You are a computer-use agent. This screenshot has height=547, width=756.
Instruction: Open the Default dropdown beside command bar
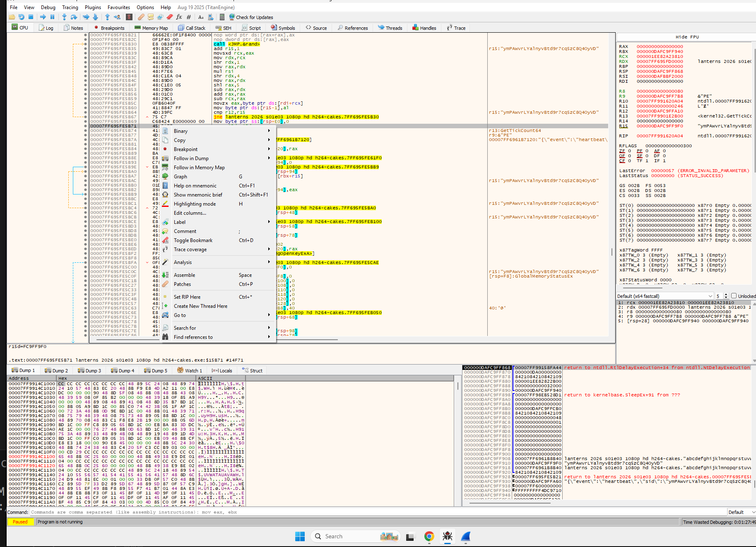click(742, 512)
